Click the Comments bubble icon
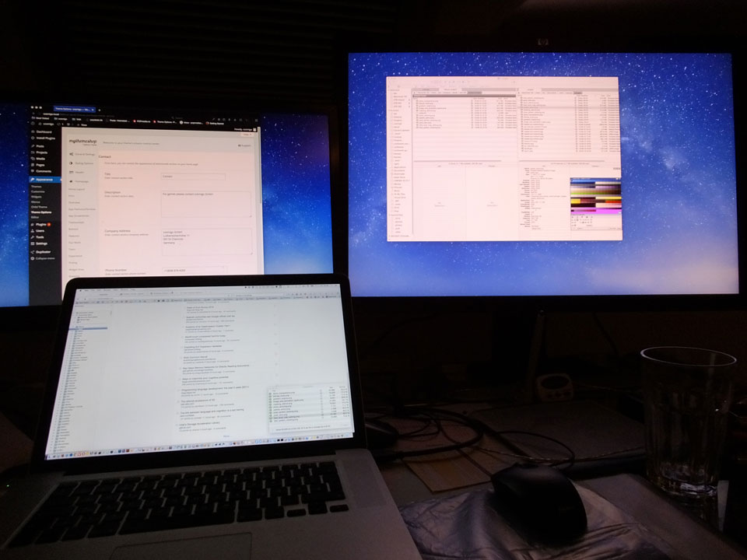This screenshot has height=560, width=747. (x=32, y=171)
